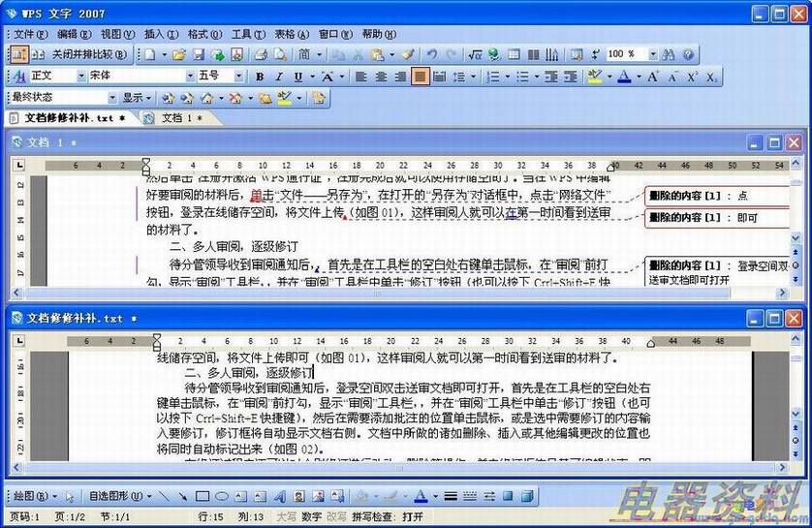812x528 pixels.
Task: Open the paragraph style dropdown (正文)
Action: (81, 77)
